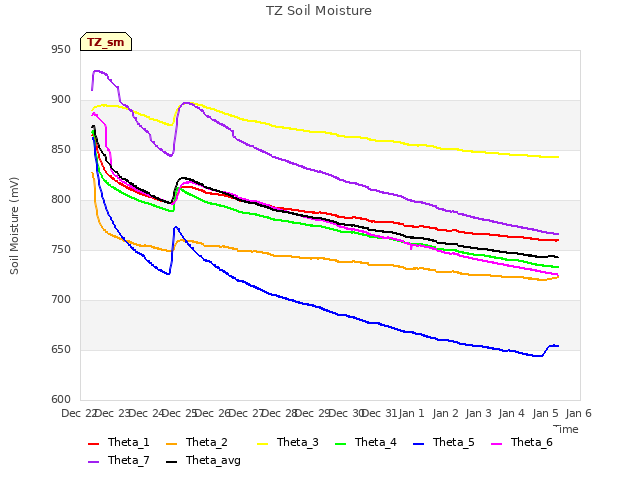Click the red Theta_1 legend swatch
Image resolution: width=640 pixels, height=480 pixels.
click(93, 444)
